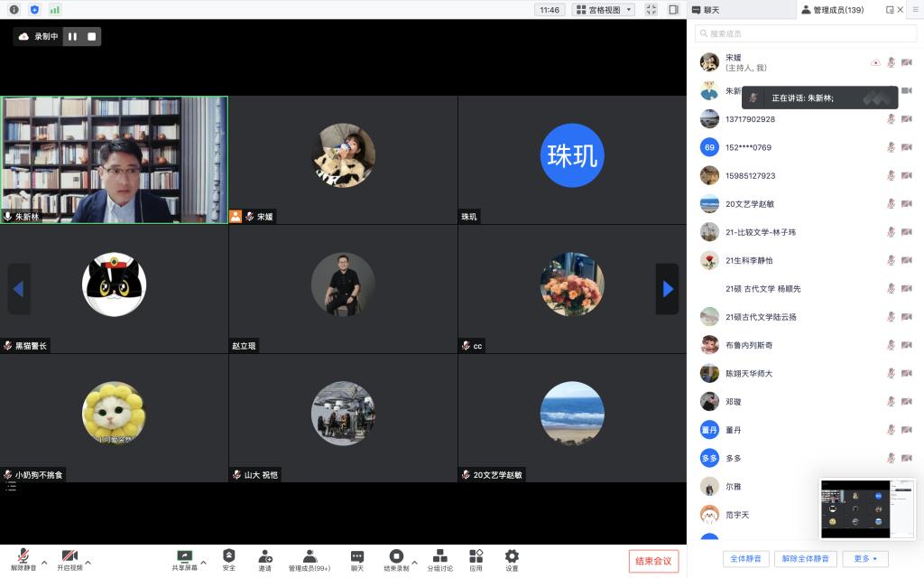Hide the side panel using sidebar icon
Image resolution: width=924 pixels, height=578 pixels.
(x=673, y=10)
